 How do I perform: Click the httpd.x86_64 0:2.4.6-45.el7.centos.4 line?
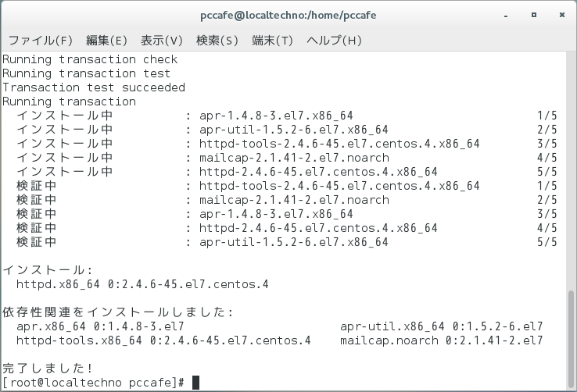(x=142, y=284)
